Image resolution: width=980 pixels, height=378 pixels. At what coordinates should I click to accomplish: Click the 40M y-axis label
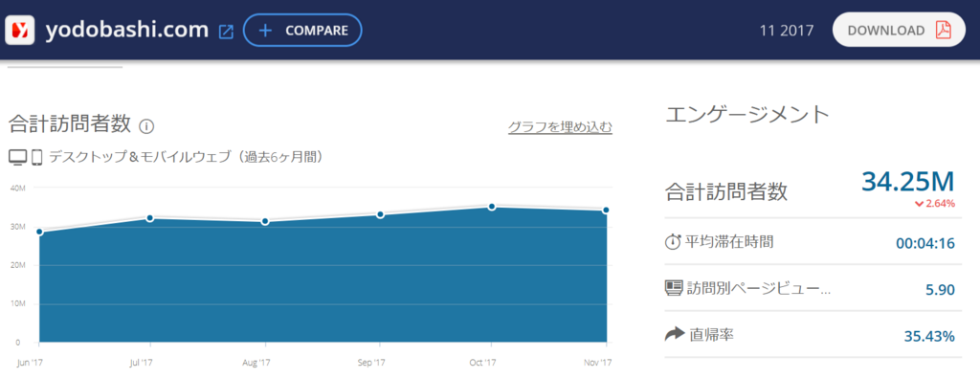click(17, 188)
